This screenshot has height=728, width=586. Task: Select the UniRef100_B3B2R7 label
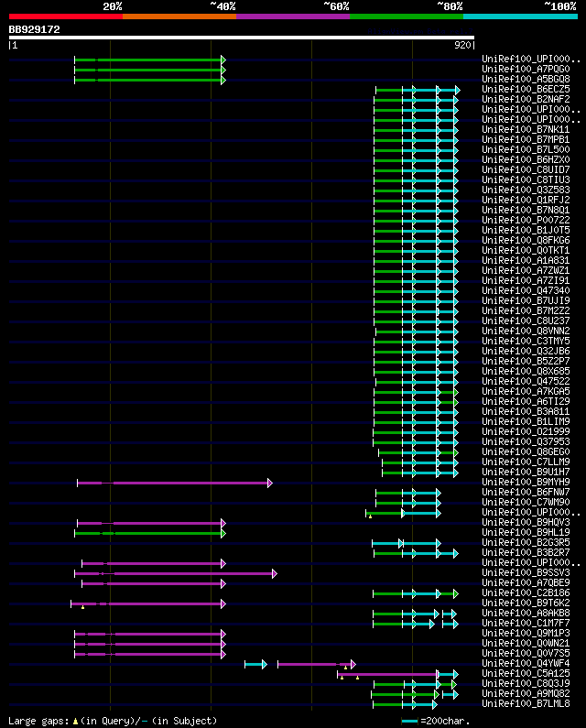coord(526,552)
